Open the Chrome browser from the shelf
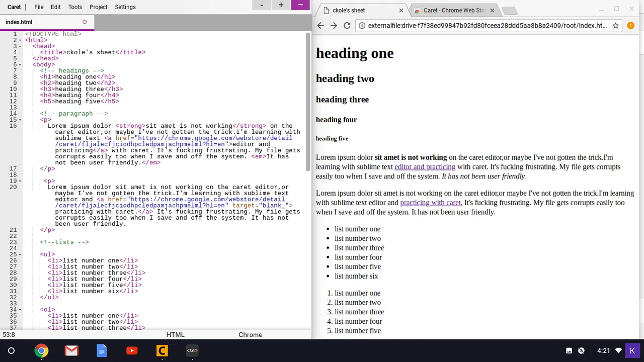The image size is (644, 362). [x=41, y=350]
